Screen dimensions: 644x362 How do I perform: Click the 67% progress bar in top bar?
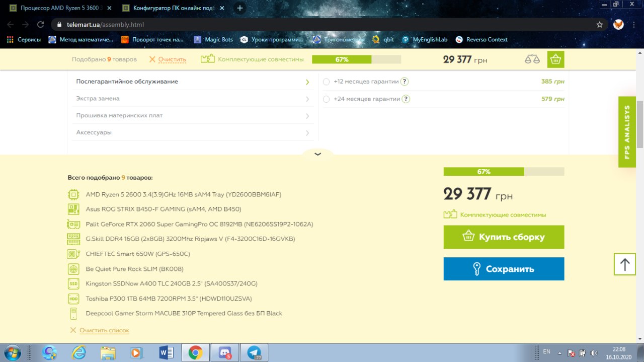356,59
